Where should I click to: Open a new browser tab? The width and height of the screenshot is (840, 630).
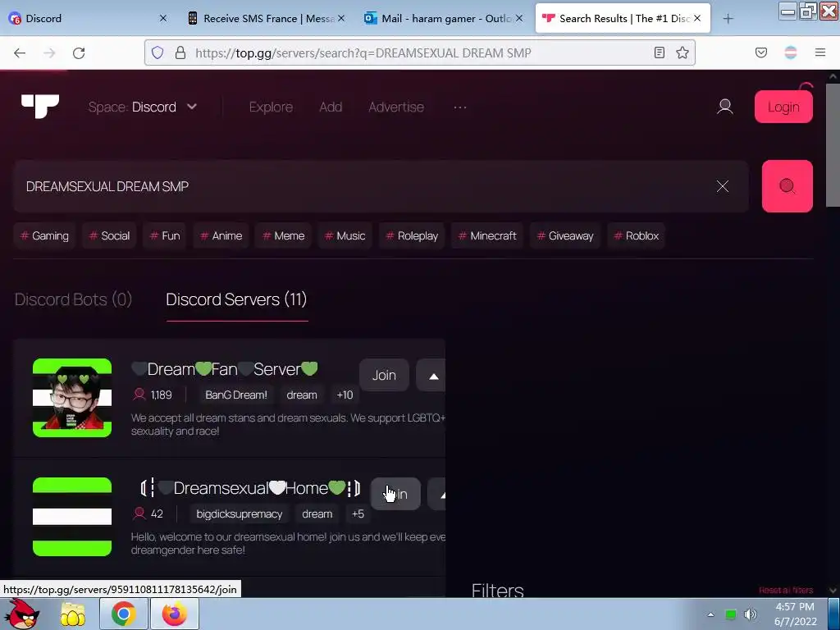point(728,19)
